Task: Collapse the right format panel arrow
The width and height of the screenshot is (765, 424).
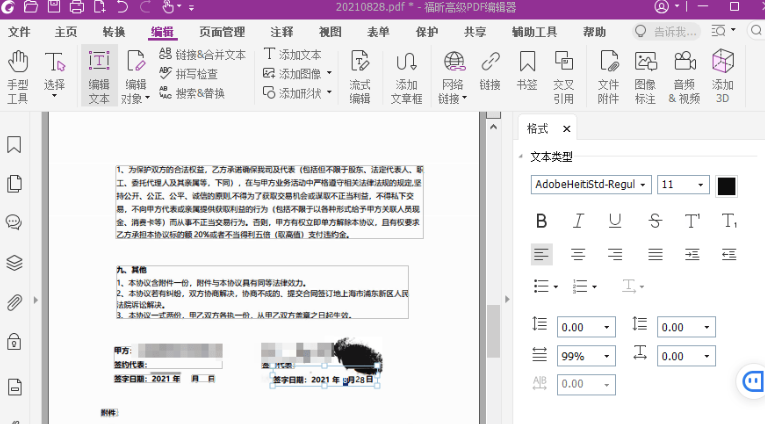Action: click(507, 299)
